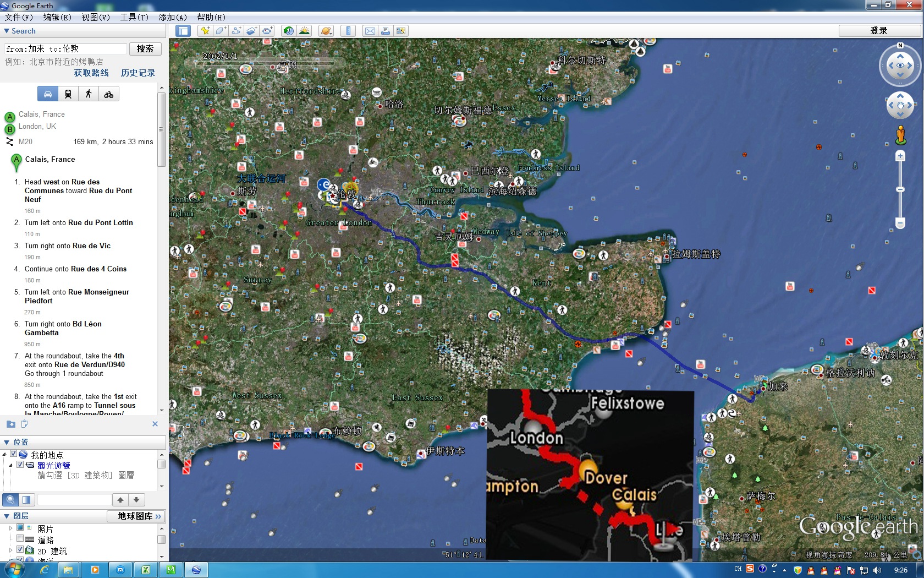This screenshot has height=578, width=924.
Task: Open the 编辑(E) menu
Action: pyautogui.click(x=57, y=17)
